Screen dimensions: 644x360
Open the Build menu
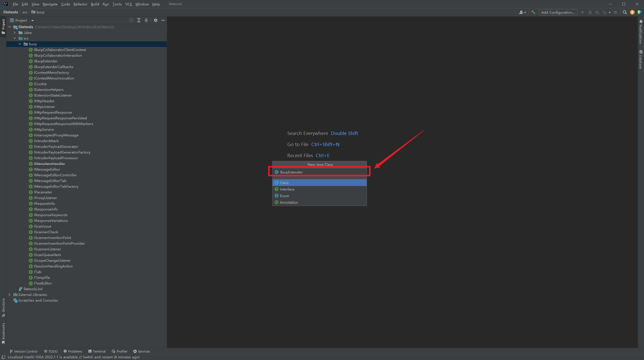[x=95, y=4]
